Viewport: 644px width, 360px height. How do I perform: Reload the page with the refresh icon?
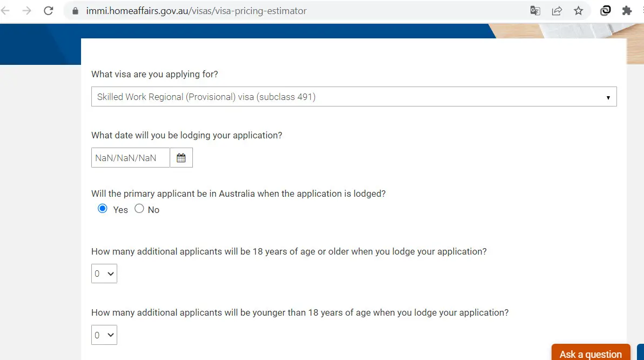(49, 11)
